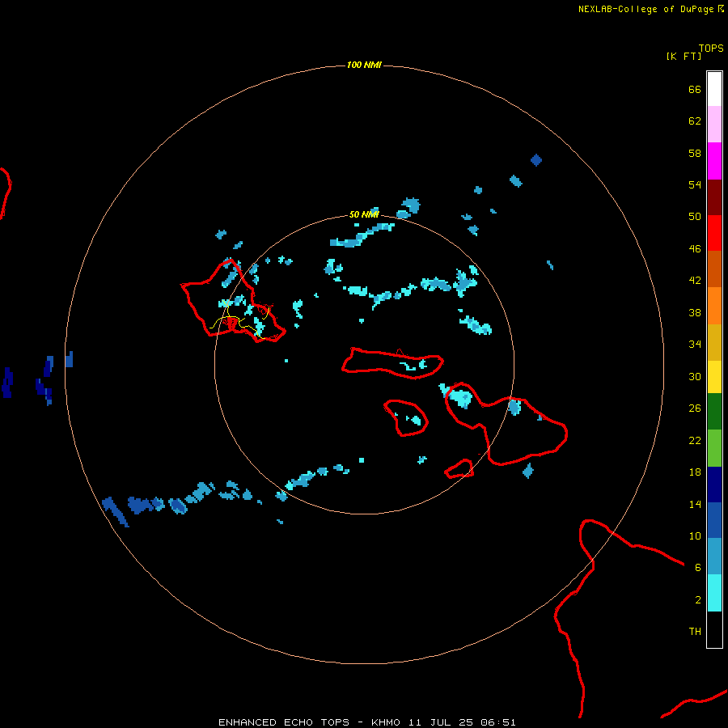Click the 14 legend value

(x=695, y=504)
